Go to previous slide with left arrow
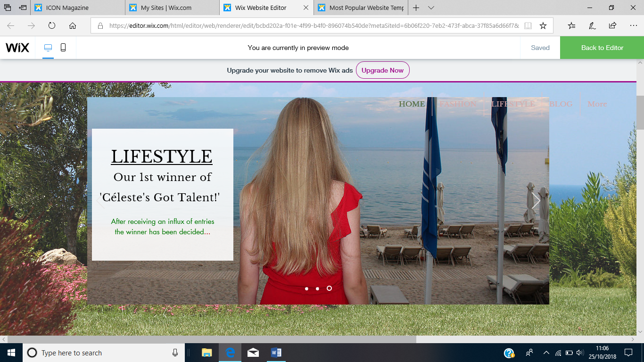 [100, 201]
